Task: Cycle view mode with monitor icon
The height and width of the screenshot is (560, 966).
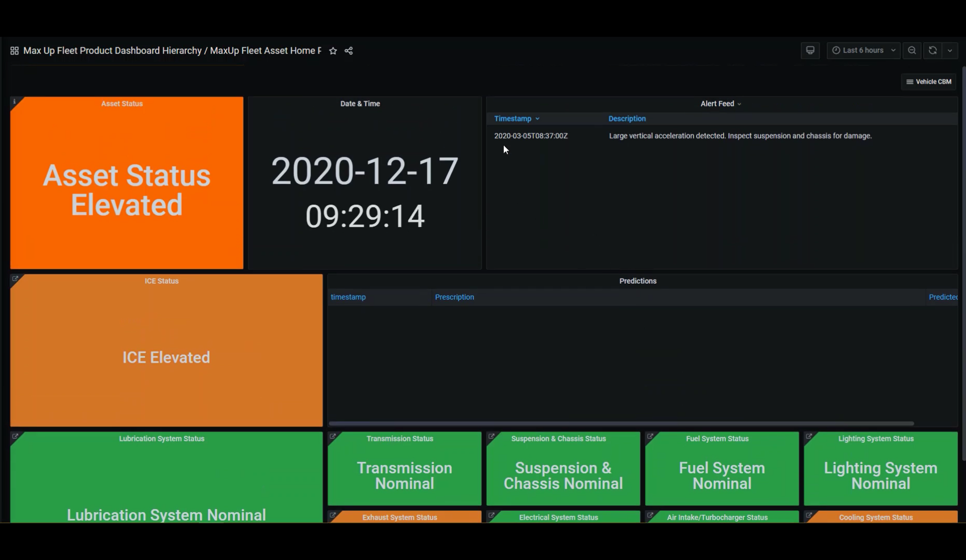Action: point(810,50)
